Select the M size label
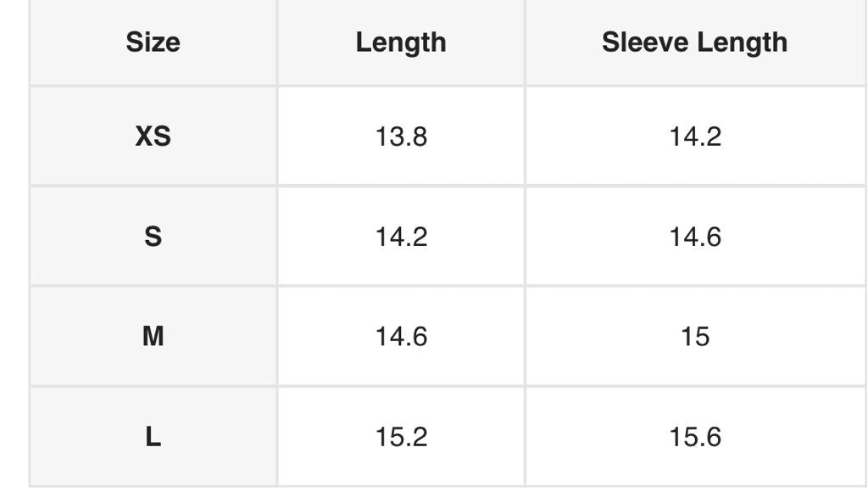 (153, 336)
